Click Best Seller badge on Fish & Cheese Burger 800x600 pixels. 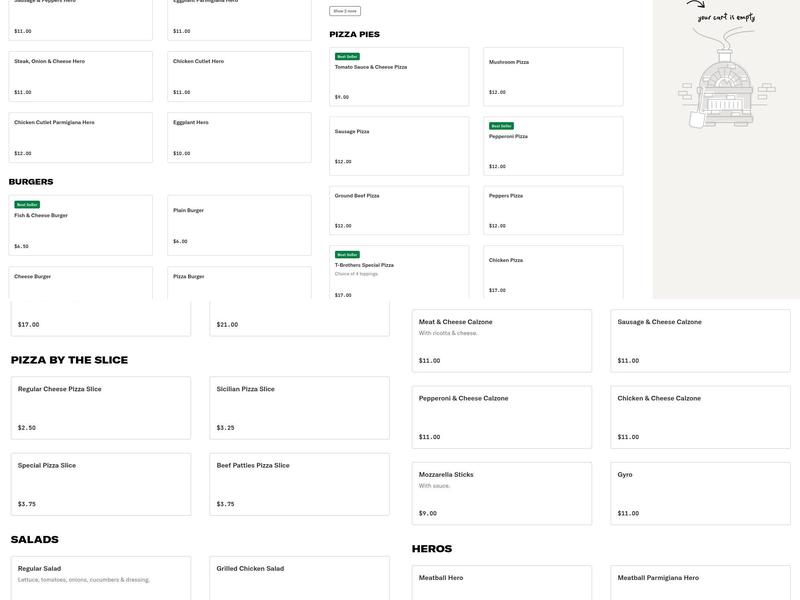click(x=26, y=204)
